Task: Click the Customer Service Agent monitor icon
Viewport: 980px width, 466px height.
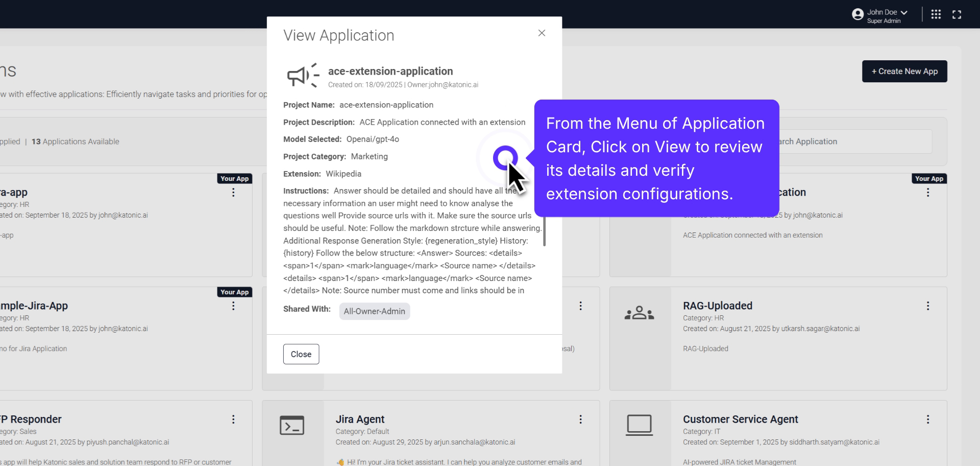Action: click(640, 425)
